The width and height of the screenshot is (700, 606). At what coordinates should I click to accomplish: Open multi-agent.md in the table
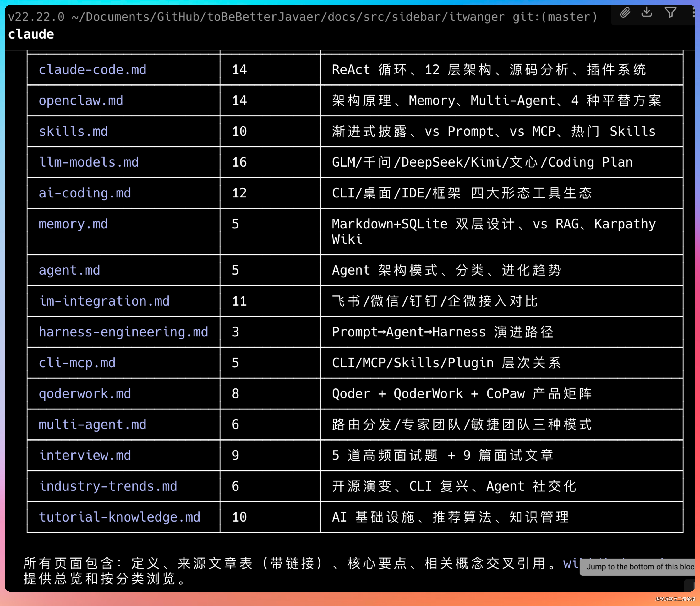pos(92,424)
